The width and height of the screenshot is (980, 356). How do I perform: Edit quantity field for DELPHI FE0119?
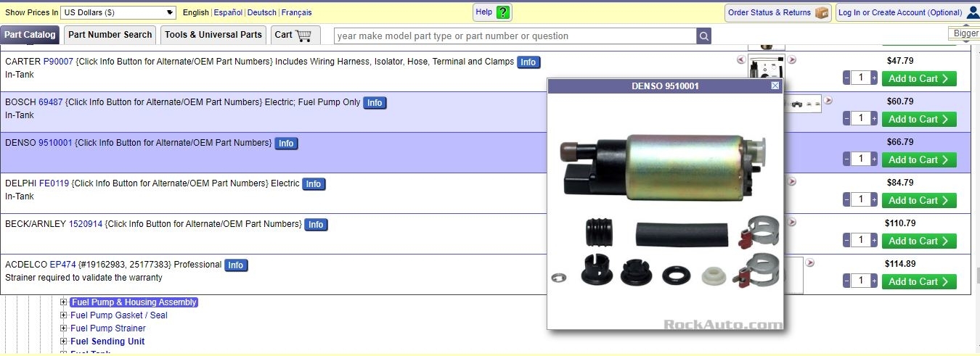(860, 200)
